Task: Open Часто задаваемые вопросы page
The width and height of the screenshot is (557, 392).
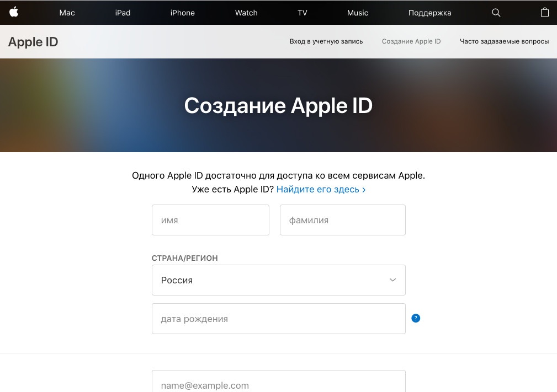Action: (x=504, y=41)
